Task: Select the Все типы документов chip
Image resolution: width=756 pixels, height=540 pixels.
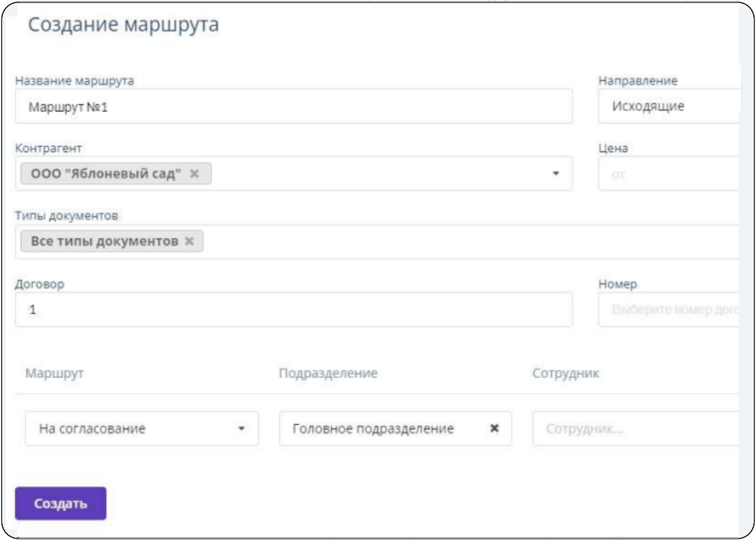Action: click(104, 241)
